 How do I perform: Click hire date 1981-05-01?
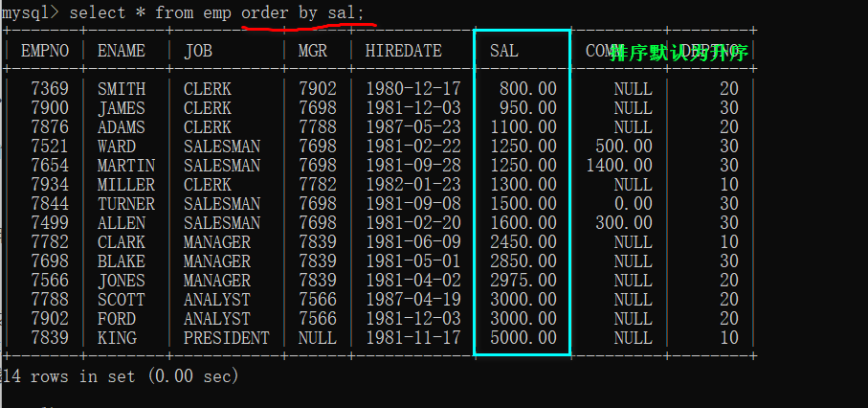[413, 261]
